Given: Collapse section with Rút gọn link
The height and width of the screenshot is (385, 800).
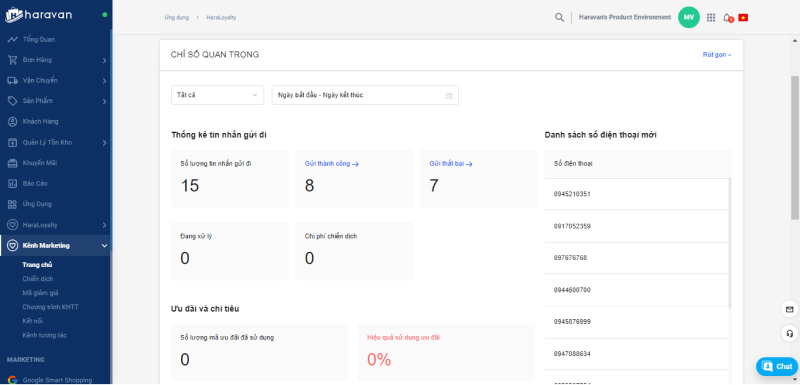Looking at the screenshot, I should click(717, 55).
